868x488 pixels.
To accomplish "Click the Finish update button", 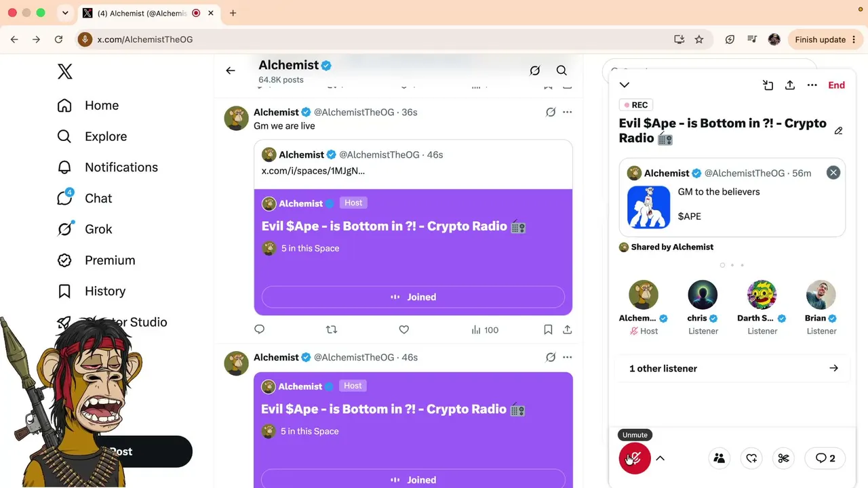I will pyautogui.click(x=825, y=39).
